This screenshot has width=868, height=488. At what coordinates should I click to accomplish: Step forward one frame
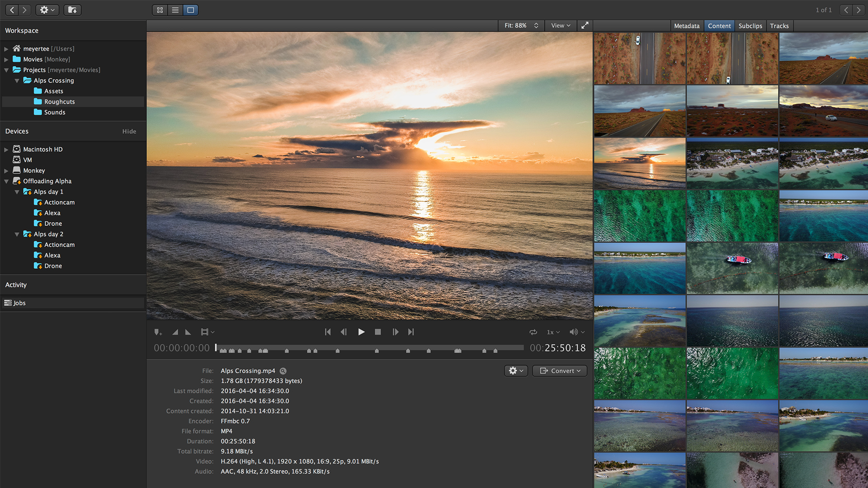click(x=396, y=332)
